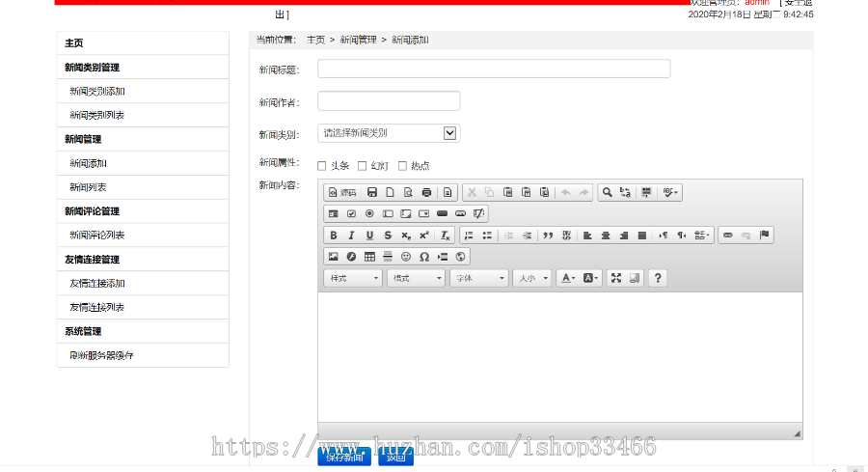Click the Show Blocks icon
The height and width of the screenshot is (472, 868).
pos(635,278)
